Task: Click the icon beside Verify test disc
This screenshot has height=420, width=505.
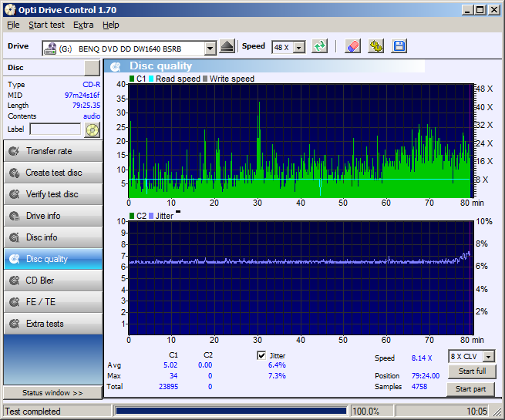Action: tap(14, 194)
